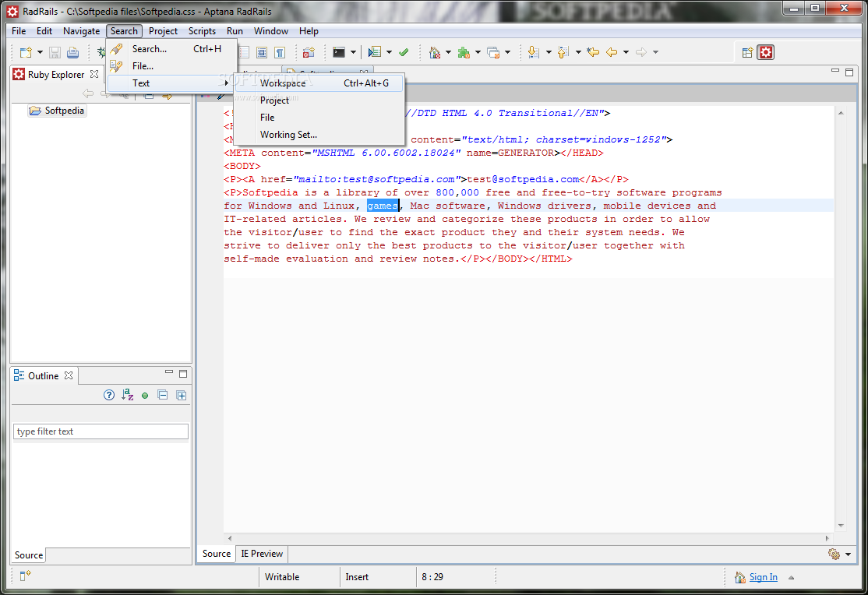Screen dimensions: 868x595
Task: Click the house server toolbar icon
Action: tap(435, 53)
